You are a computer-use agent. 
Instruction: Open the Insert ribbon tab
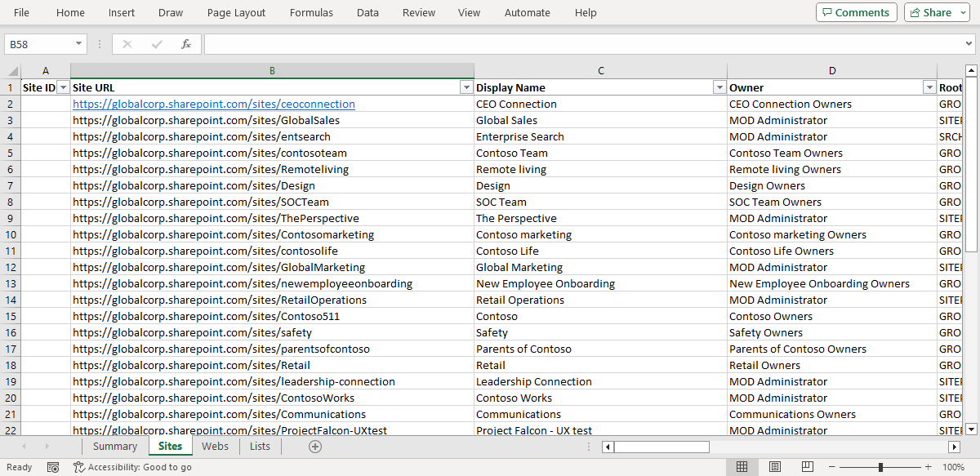click(x=122, y=12)
